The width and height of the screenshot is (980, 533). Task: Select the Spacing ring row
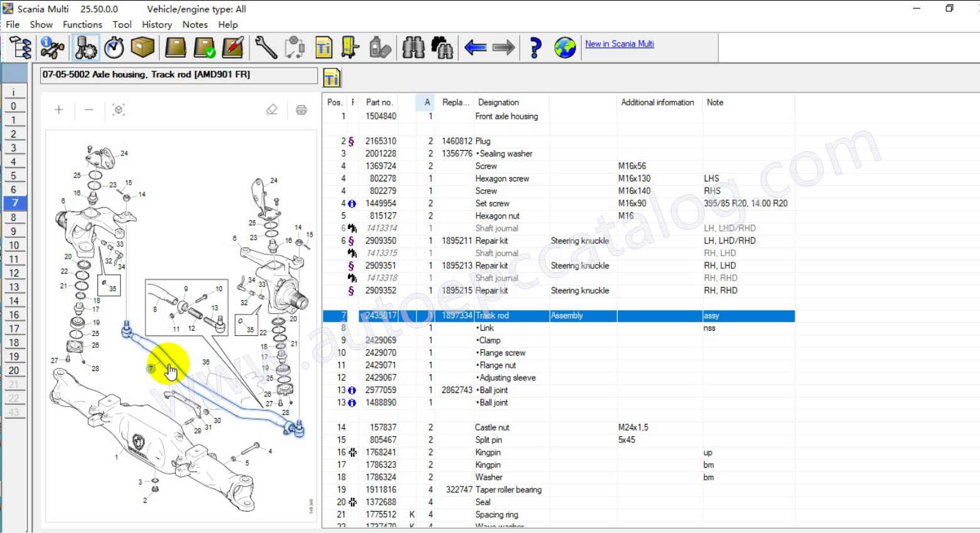pyautogui.click(x=558, y=515)
